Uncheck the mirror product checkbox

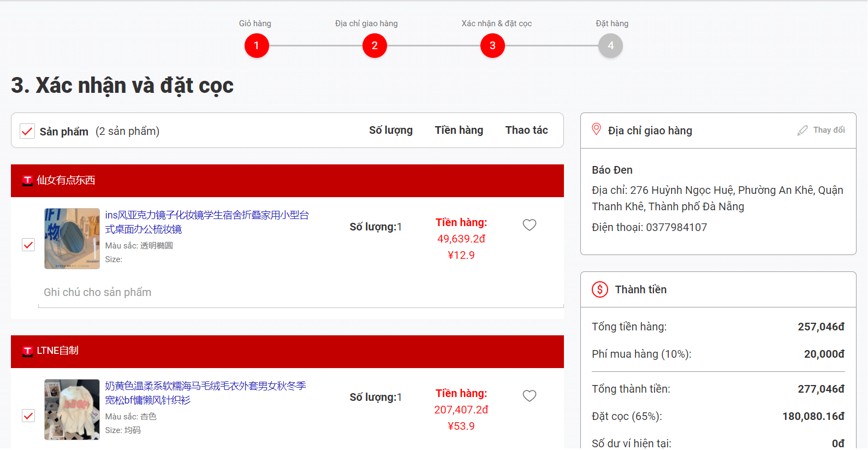(x=28, y=245)
